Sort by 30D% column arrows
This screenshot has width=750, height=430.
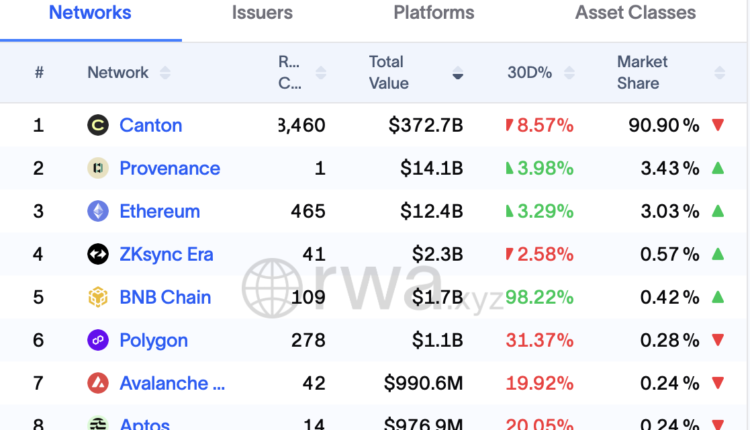(569, 73)
